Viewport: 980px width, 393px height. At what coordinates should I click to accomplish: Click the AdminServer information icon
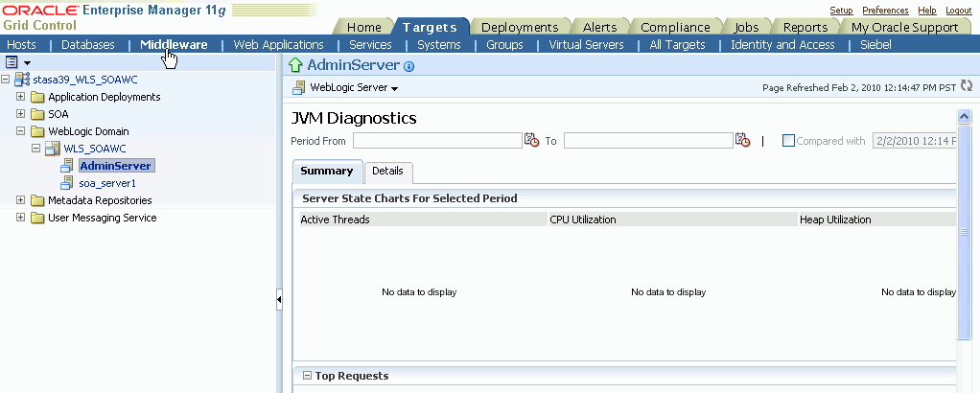409,66
